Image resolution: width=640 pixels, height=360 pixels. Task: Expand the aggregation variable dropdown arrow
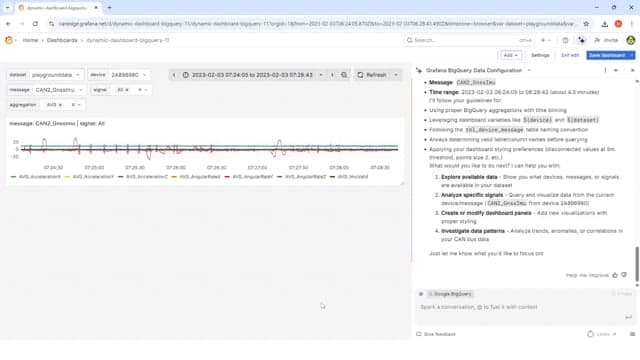point(79,105)
